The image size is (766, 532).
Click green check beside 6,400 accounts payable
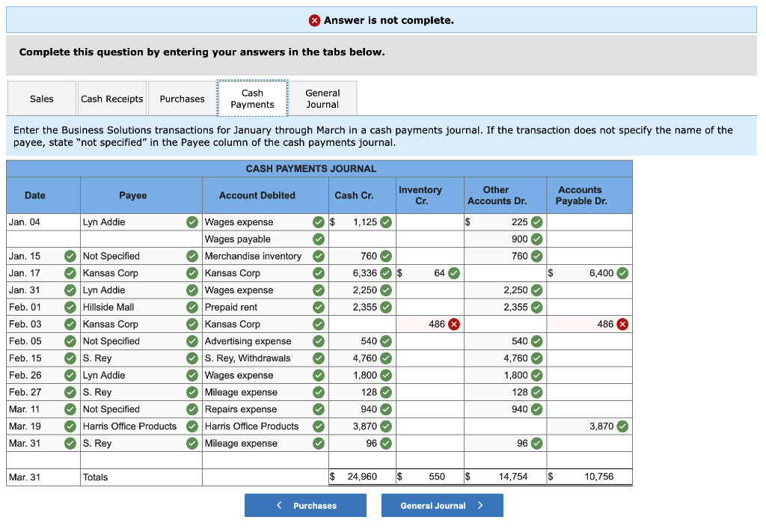click(x=622, y=273)
